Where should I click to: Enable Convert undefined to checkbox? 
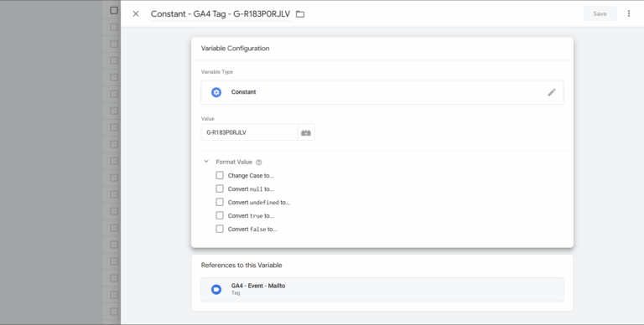(220, 203)
